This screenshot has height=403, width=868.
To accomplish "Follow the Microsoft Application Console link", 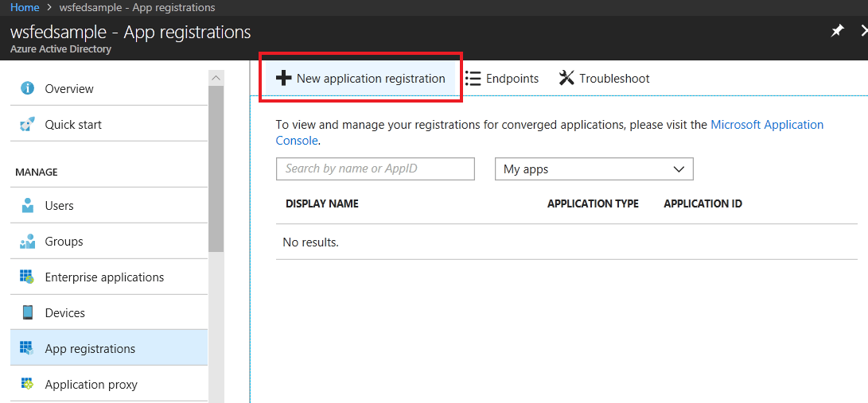I will pyautogui.click(x=767, y=124).
